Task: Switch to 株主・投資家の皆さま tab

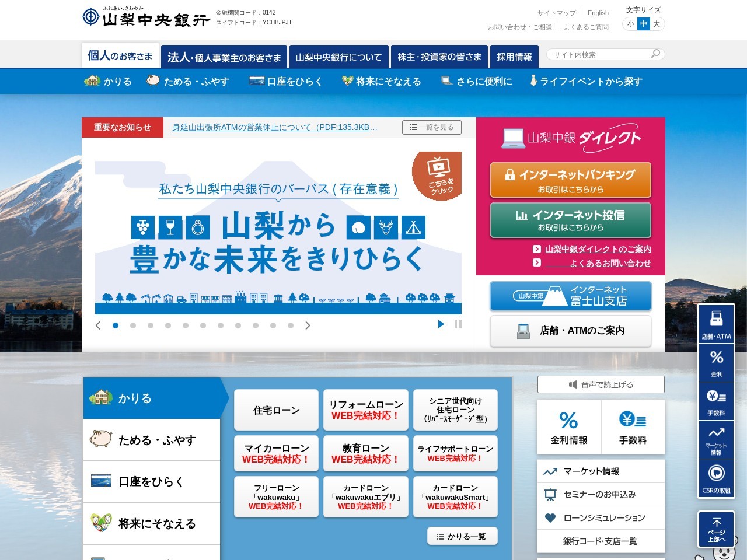Action: click(439, 57)
